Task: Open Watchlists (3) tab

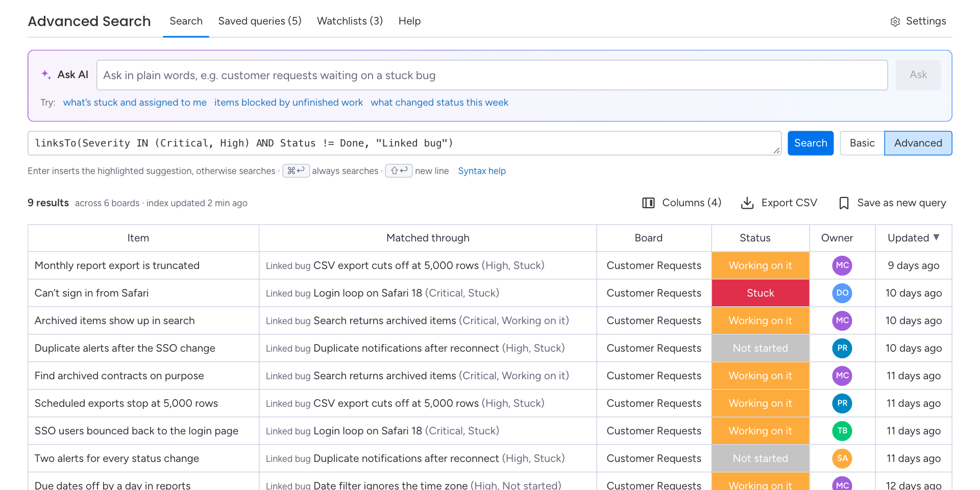Action: [x=350, y=21]
